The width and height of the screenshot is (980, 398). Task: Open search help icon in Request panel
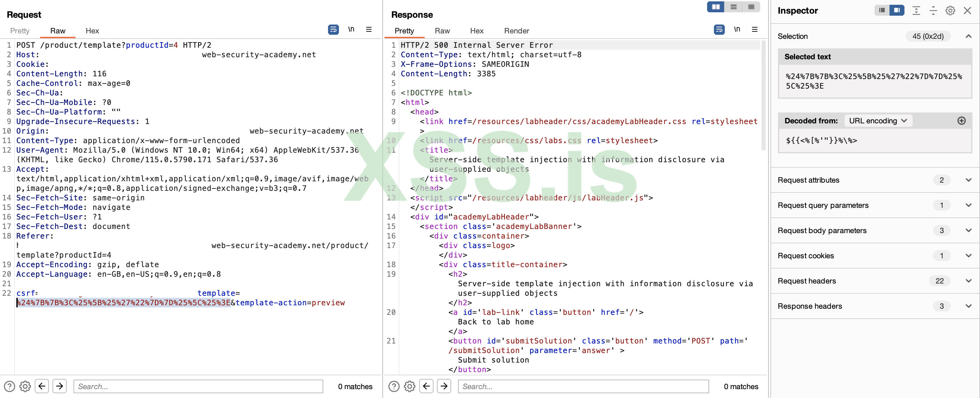[x=9, y=386]
